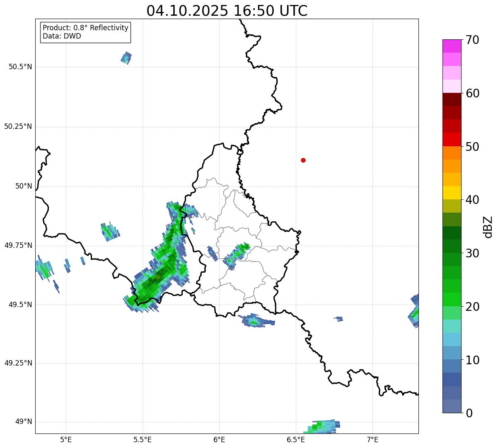Click the 50 dBZ colorbar label
This screenshot has height=448, width=498.
point(472,147)
